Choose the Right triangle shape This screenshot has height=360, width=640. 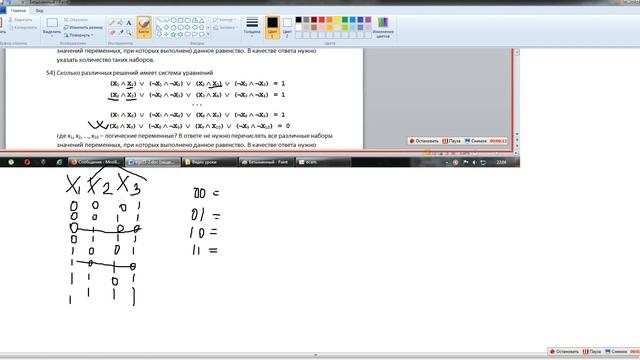[x=159, y=27]
